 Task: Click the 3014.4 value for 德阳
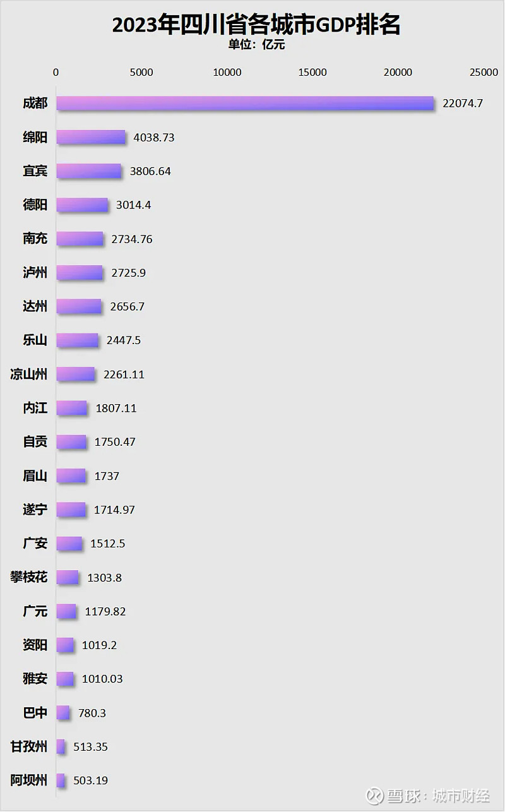click(134, 205)
